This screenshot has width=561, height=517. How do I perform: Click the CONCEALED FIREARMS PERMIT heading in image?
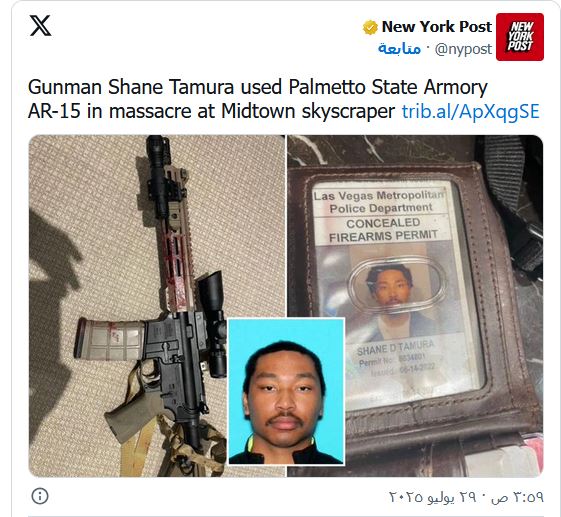click(383, 229)
